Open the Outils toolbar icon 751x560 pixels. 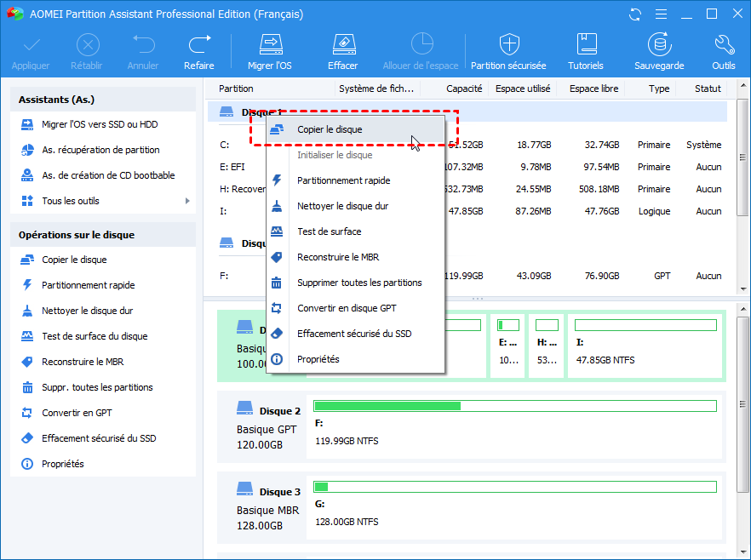724,44
